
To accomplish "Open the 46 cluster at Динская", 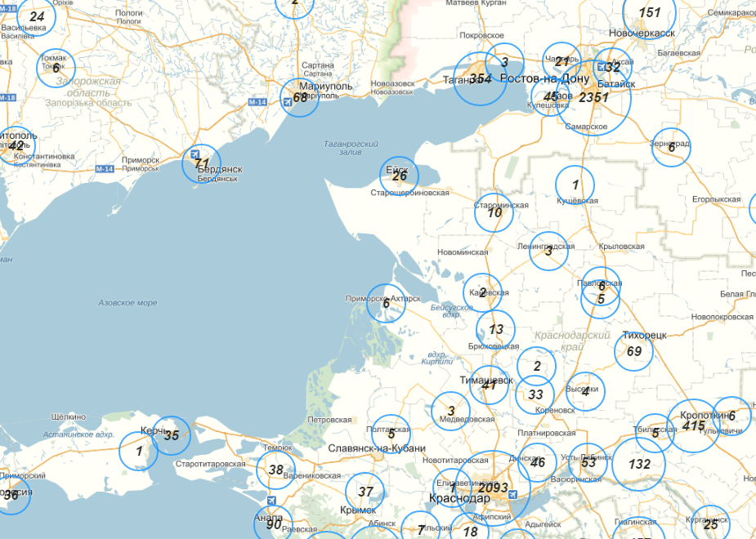I will 537,462.
